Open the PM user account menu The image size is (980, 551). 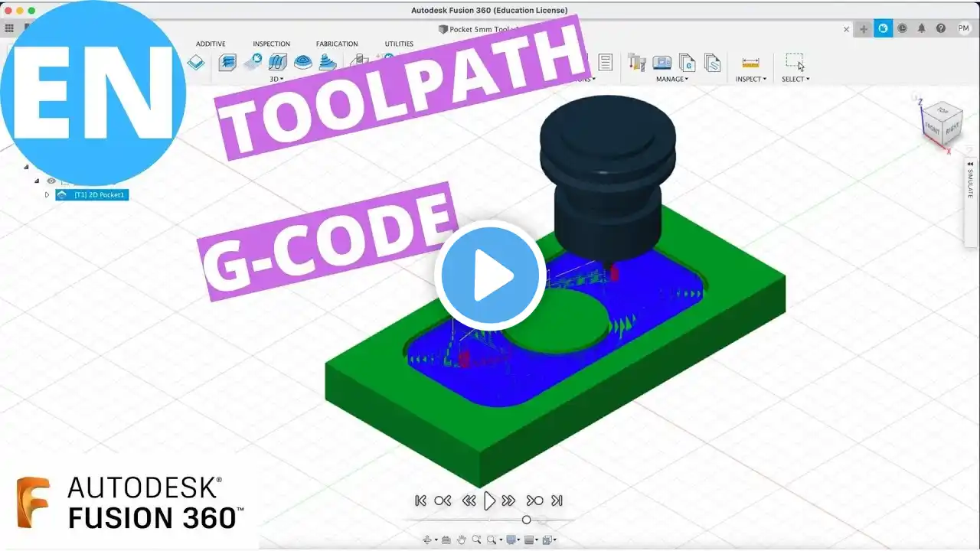click(963, 28)
